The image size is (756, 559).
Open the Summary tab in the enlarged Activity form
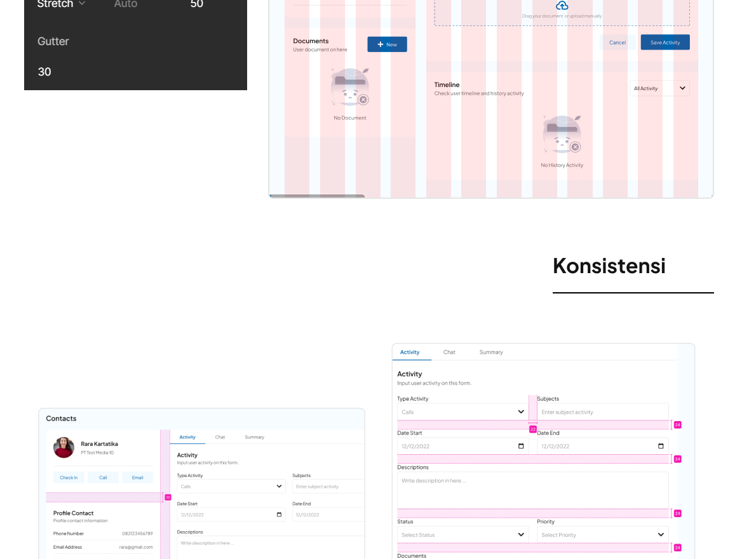(490, 352)
